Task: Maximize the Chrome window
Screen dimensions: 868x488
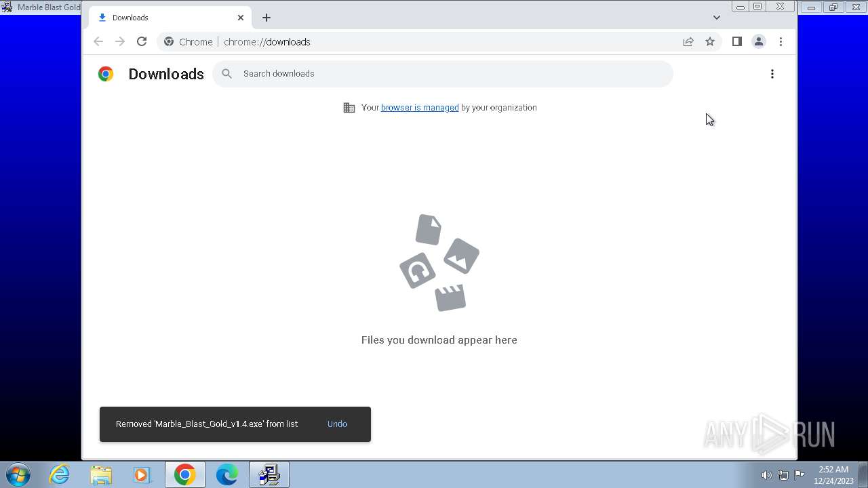Action: [x=757, y=7]
